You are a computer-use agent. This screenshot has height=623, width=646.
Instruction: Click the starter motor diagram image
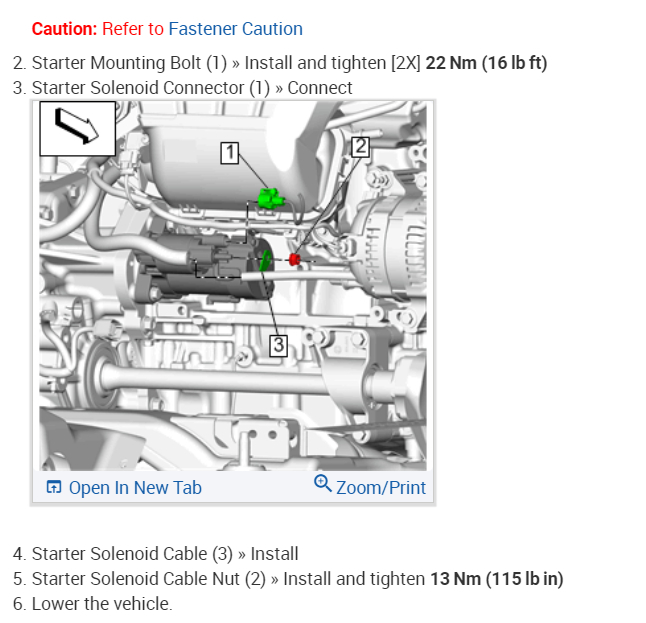pos(233,286)
